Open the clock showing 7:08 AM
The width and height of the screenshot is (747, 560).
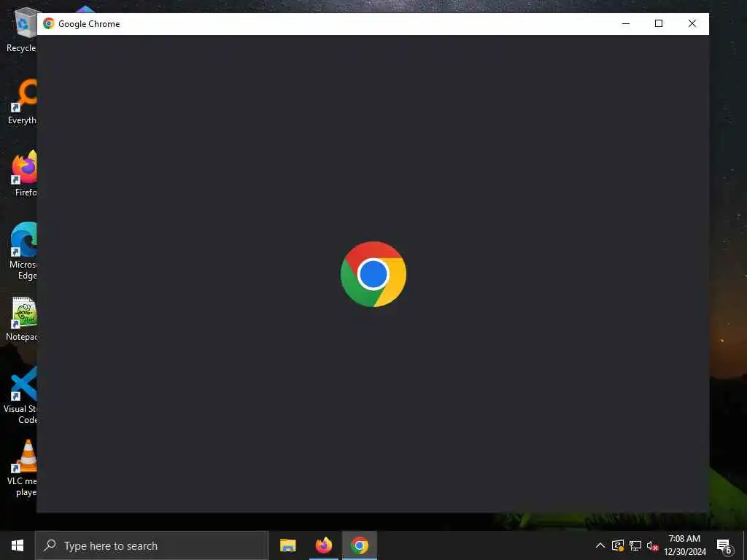point(684,545)
